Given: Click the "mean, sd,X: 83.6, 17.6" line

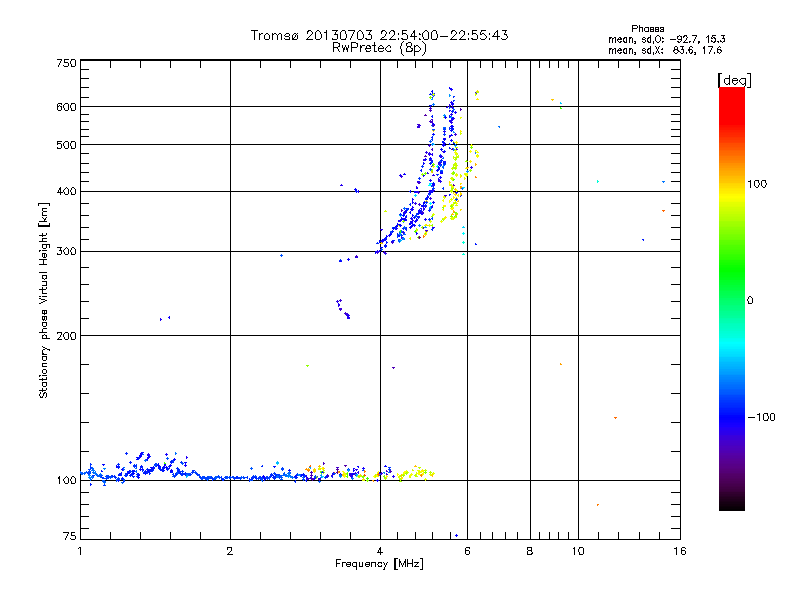Looking at the screenshot, I should pyautogui.click(x=665, y=50).
